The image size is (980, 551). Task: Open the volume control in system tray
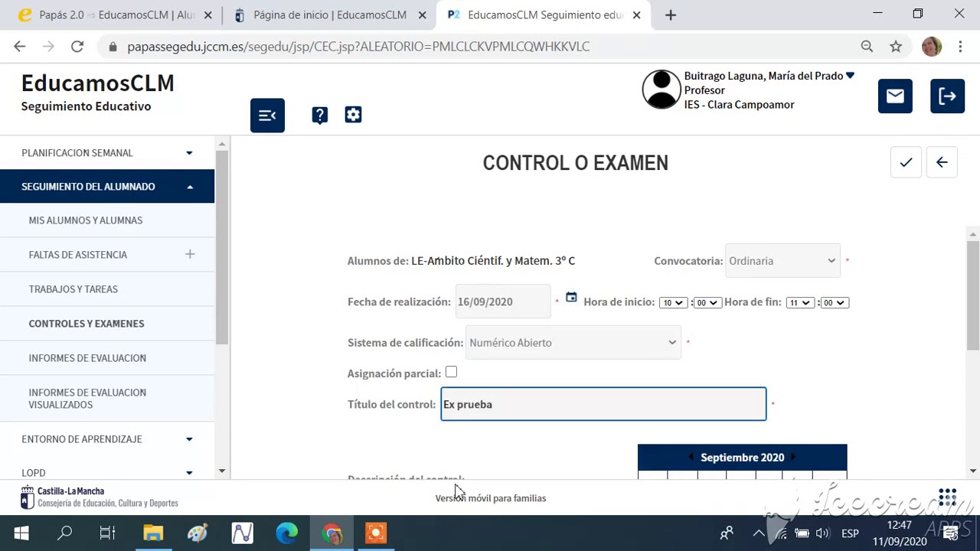coord(823,533)
